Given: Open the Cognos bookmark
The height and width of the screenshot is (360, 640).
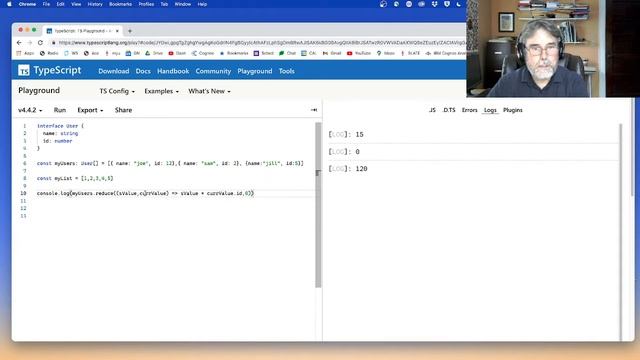Looking at the screenshot, I should (203, 53).
